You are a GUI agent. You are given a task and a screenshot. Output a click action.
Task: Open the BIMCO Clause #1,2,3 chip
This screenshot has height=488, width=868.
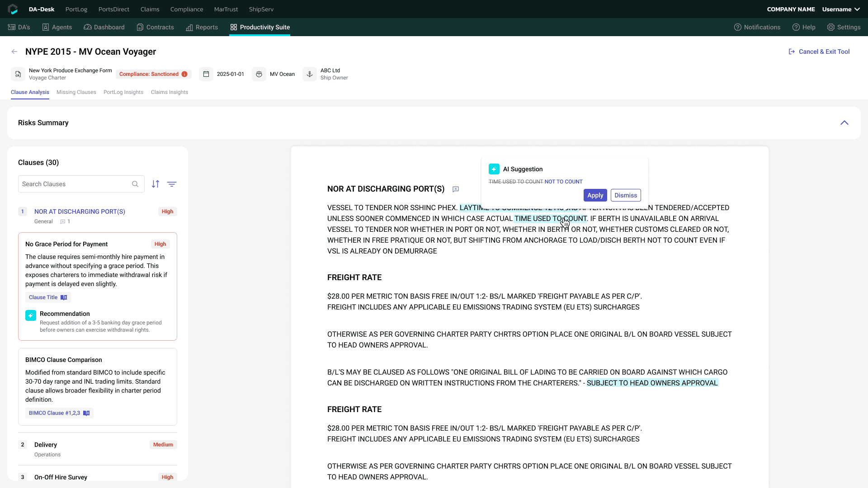pos(59,413)
